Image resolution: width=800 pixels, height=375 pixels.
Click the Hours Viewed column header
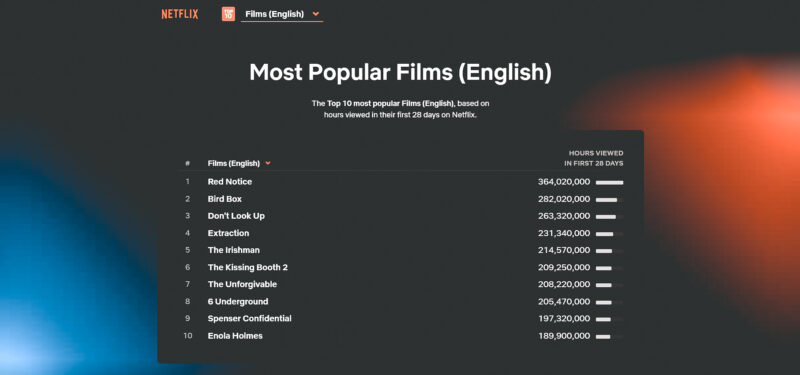pyautogui.click(x=594, y=158)
